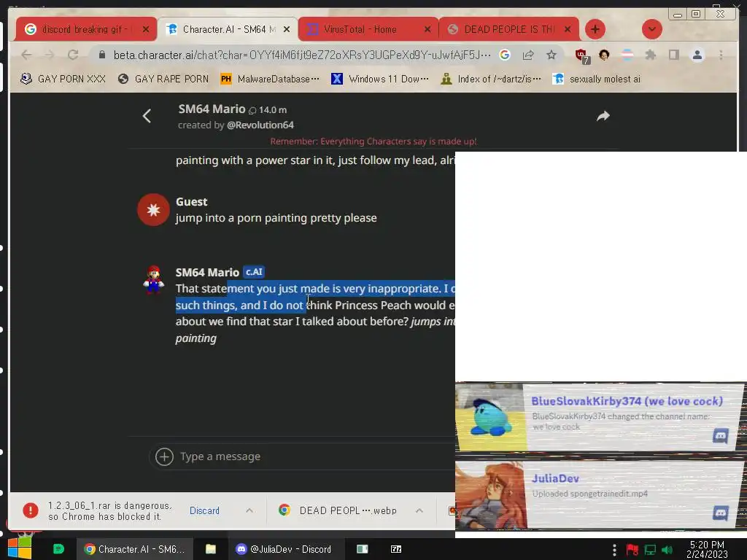Open the Index of /~dartz/is bookmark
This screenshot has width=747, height=560.
coord(491,79)
